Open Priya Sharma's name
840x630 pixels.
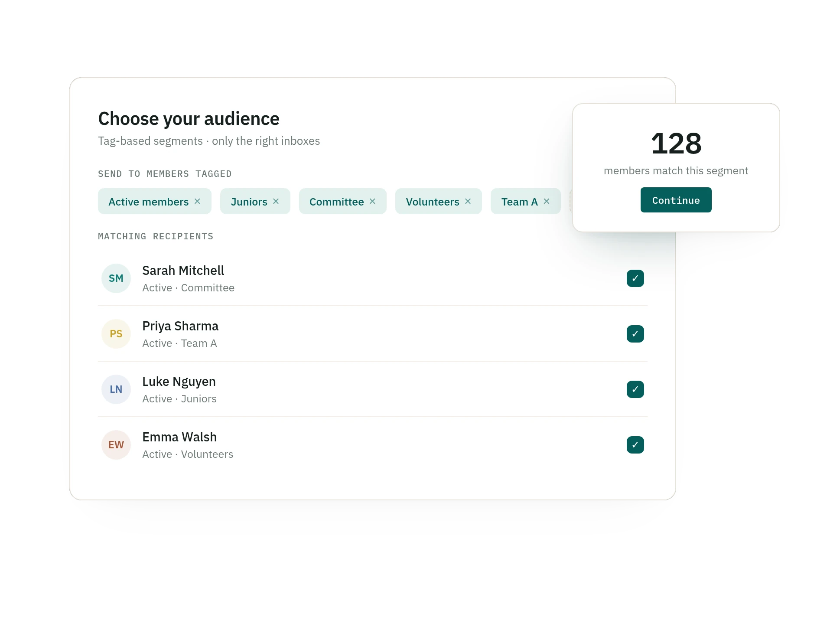(180, 326)
